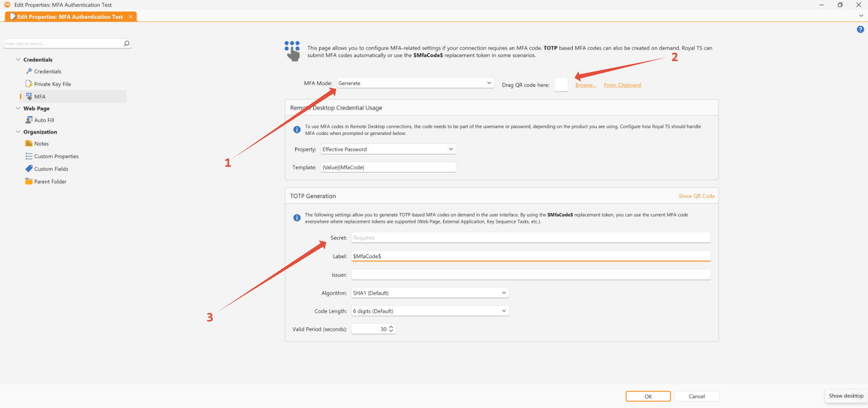Image resolution: width=868 pixels, height=408 pixels.
Task: Click the Browse... link
Action: tap(586, 85)
